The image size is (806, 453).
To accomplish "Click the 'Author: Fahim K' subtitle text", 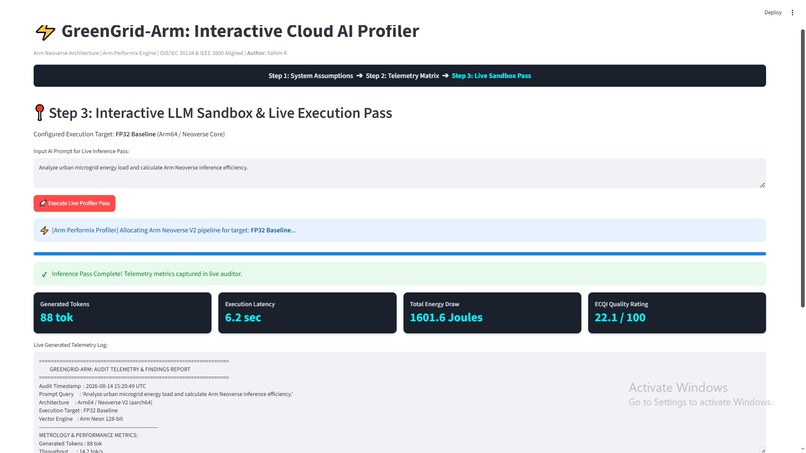I will (267, 53).
